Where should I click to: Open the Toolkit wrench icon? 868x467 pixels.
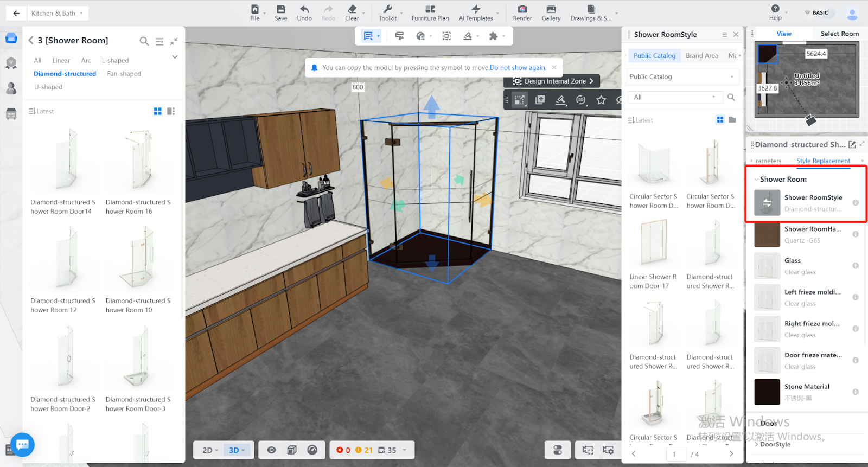(387, 9)
